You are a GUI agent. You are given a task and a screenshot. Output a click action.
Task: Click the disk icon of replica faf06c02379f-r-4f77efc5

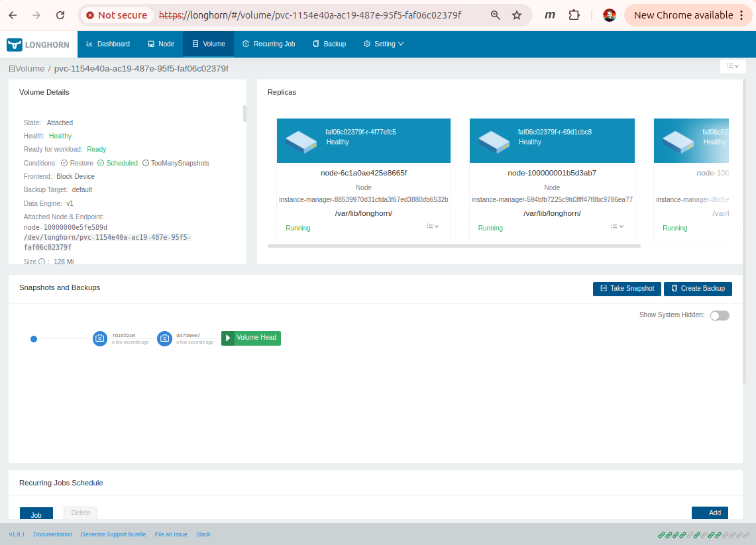click(x=301, y=142)
